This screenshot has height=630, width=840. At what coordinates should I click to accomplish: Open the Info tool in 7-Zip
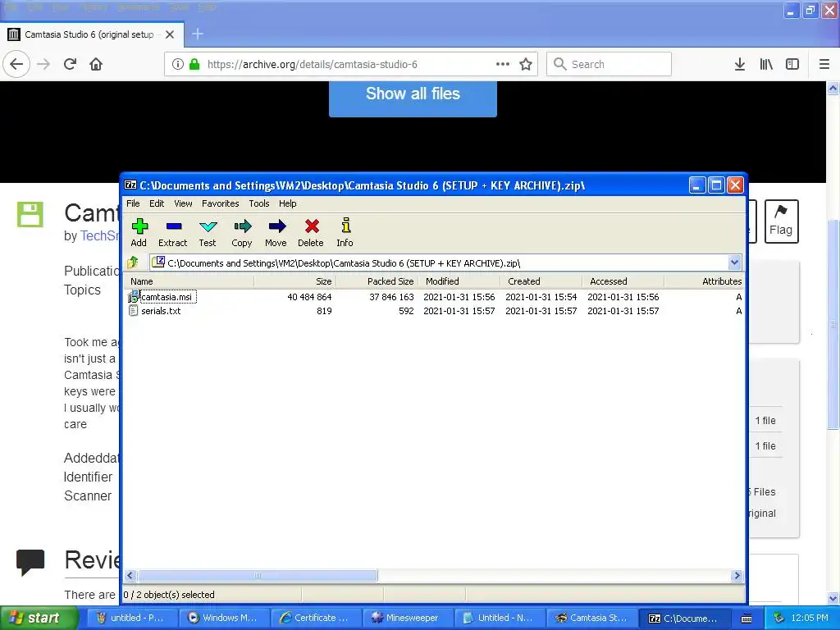345,232
